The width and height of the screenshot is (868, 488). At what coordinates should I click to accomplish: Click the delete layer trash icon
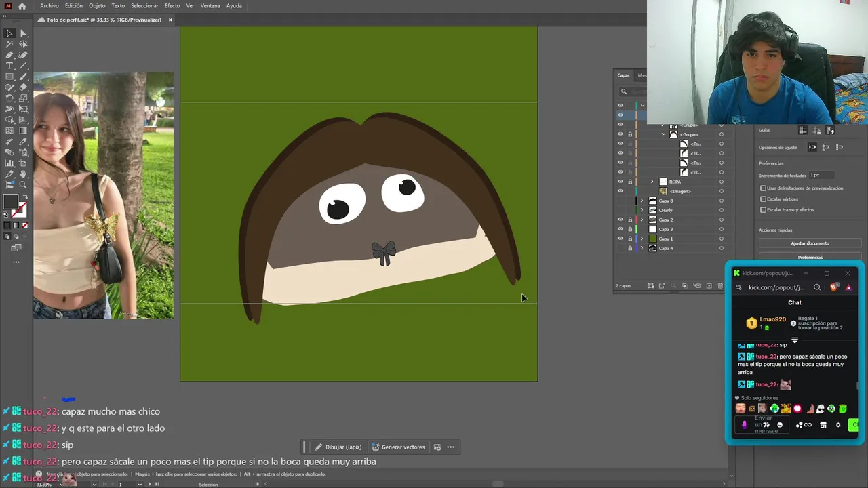720,286
